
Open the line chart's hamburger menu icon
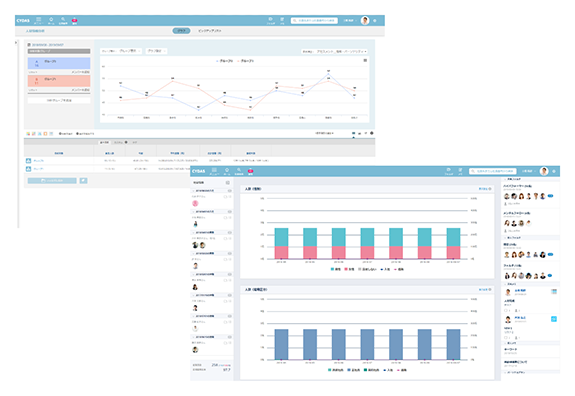365,60
